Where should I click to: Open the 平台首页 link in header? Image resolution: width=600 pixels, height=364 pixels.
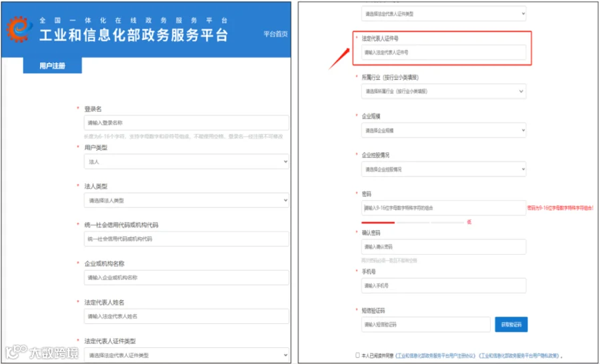(275, 34)
